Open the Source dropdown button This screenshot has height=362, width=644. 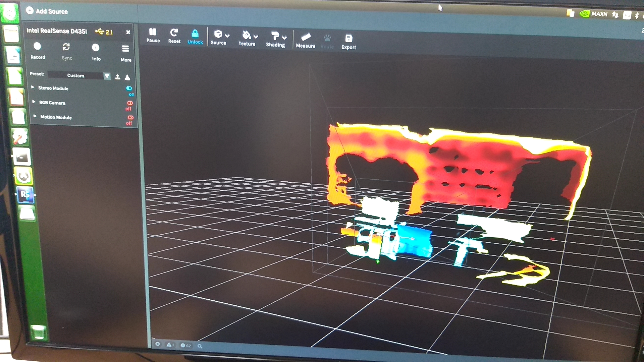221,35
